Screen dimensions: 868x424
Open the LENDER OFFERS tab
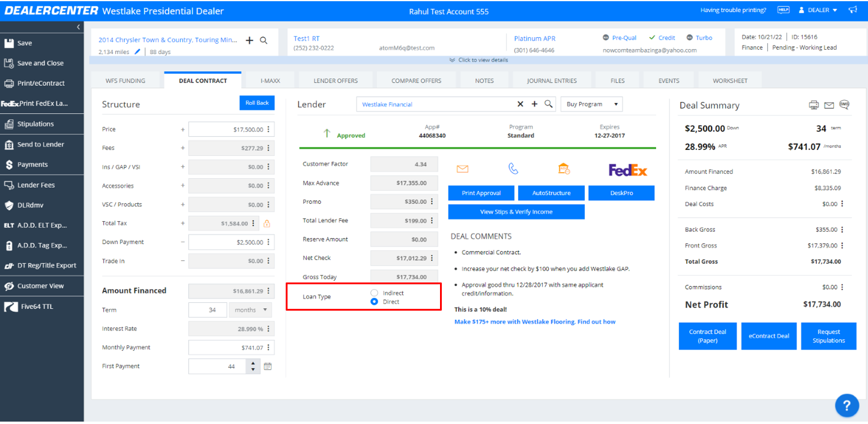pos(336,81)
